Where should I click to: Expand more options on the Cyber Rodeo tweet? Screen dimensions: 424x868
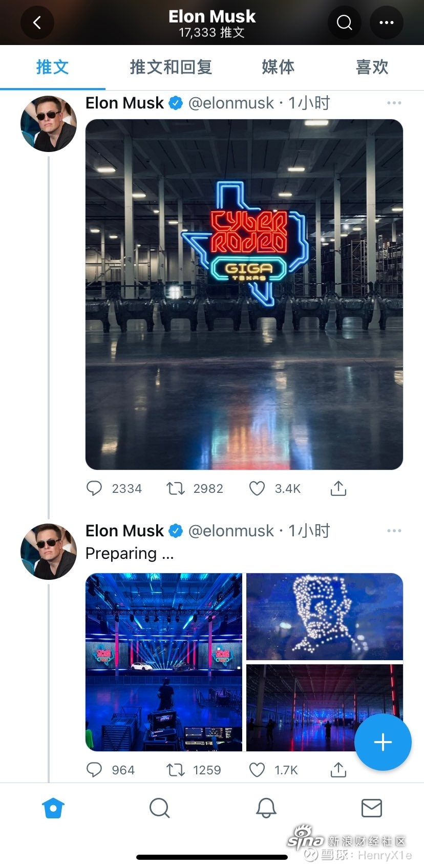pyautogui.click(x=394, y=103)
